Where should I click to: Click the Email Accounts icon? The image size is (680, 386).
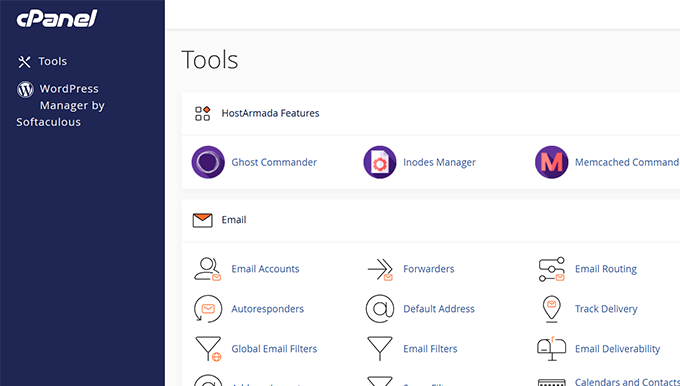(208, 269)
